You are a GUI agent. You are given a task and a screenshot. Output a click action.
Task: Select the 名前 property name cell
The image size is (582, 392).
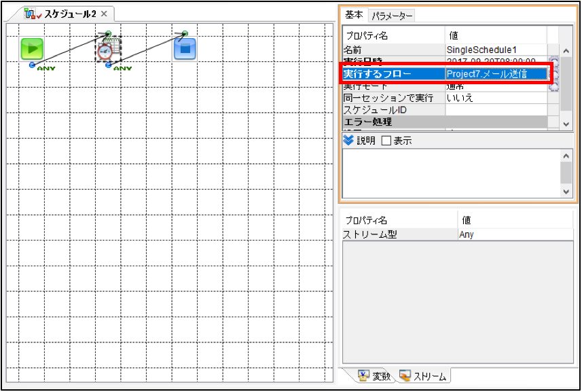coord(393,50)
